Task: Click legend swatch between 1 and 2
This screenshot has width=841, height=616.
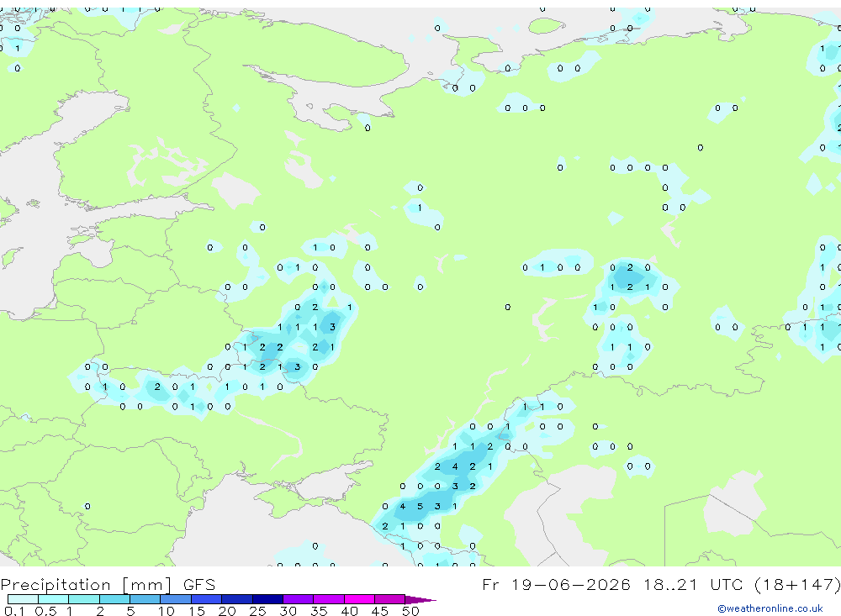Action: (84, 599)
